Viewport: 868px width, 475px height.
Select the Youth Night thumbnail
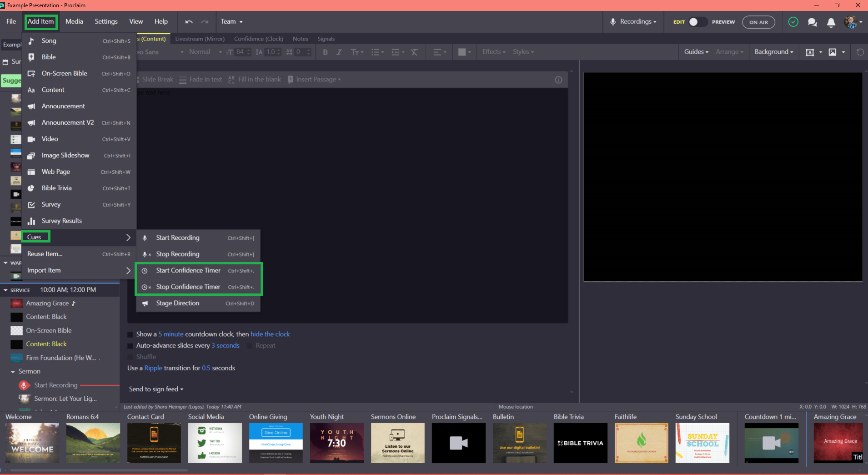(336, 443)
